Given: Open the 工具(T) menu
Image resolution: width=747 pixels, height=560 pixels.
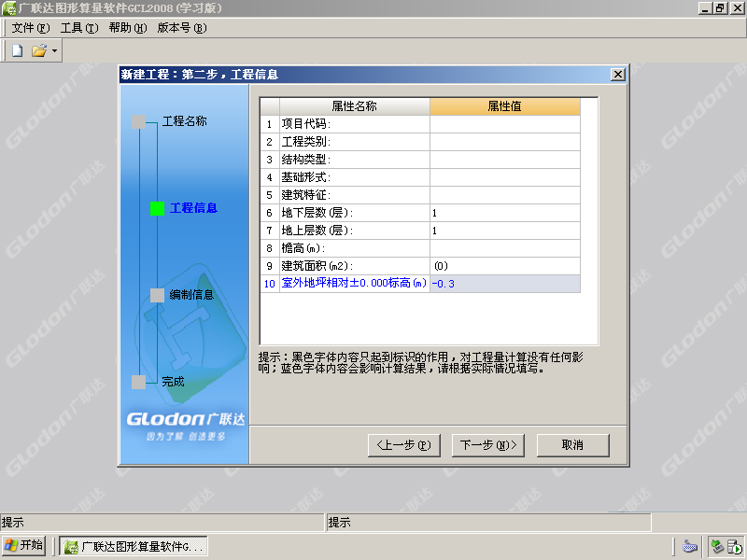Looking at the screenshot, I should point(79,28).
